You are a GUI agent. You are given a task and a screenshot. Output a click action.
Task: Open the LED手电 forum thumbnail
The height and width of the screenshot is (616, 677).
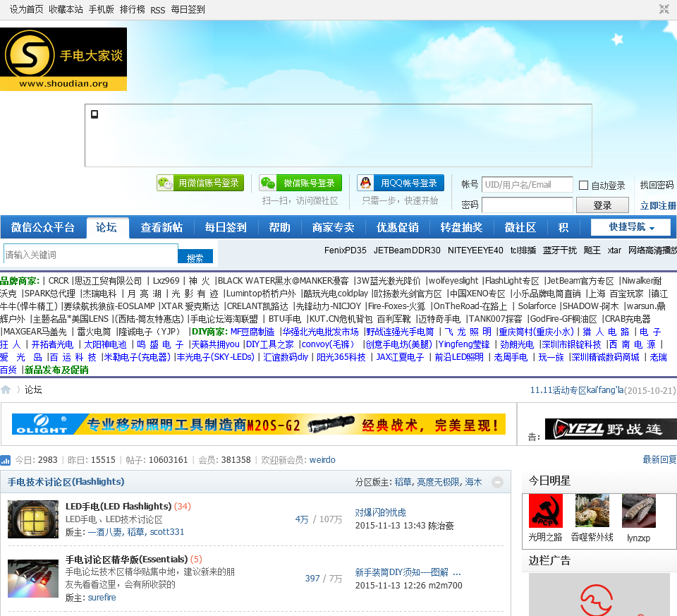pyautogui.click(x=33, y=519)
